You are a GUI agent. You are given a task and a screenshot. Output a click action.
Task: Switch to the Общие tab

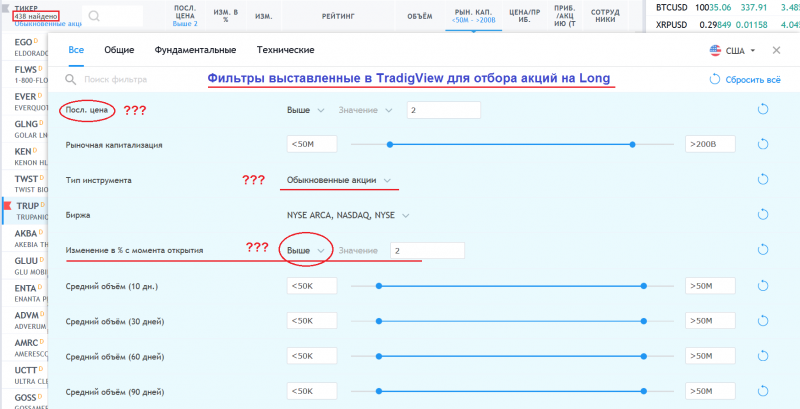[x=119, y=50]
